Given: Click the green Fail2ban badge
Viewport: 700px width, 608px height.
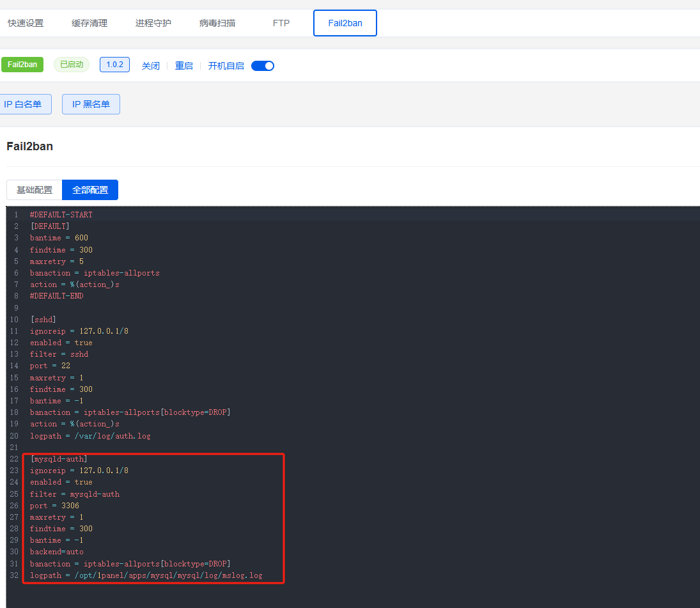Looking at the screenshot, I should click(x=22, y=65).
